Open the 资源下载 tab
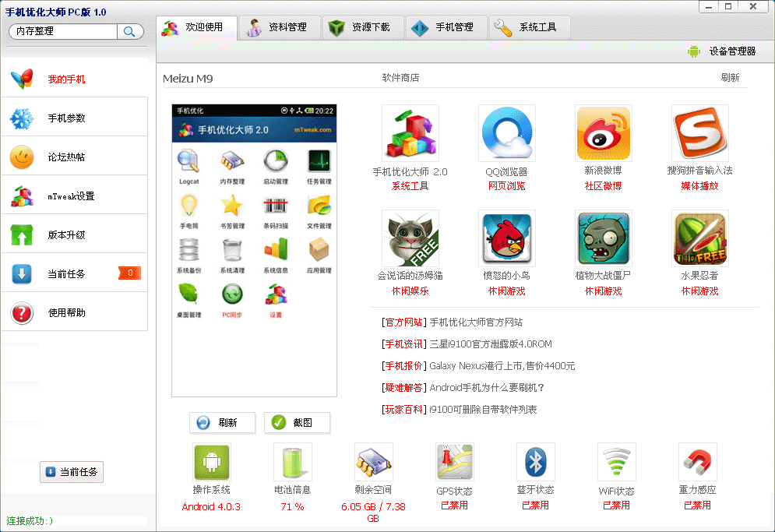This screenshot has height=532, width=775. click(363, 28)
